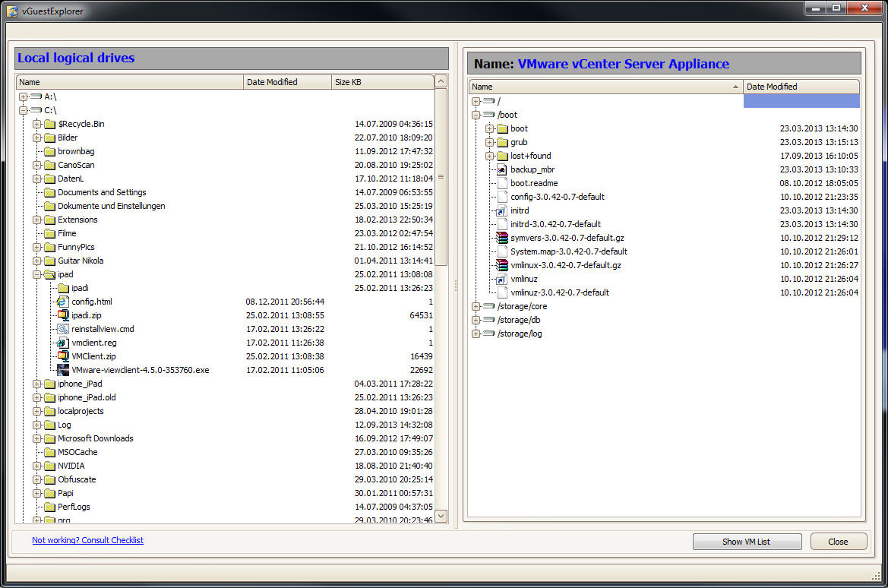Click the Show VM List button

pos(747,542)
